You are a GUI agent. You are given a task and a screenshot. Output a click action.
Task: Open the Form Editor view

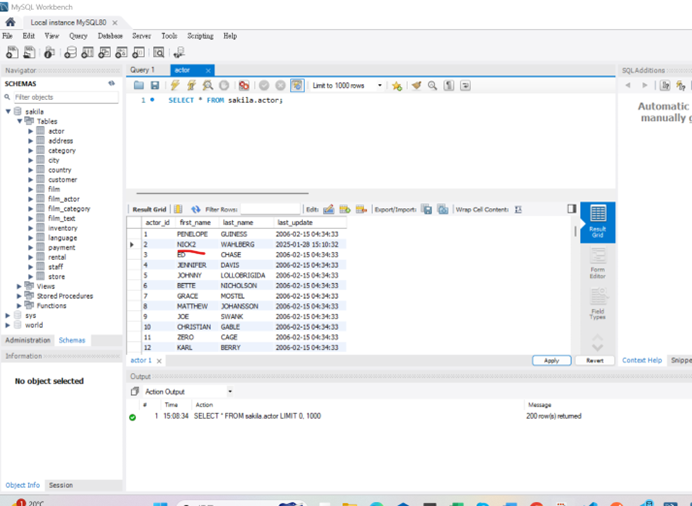(598, 263)
